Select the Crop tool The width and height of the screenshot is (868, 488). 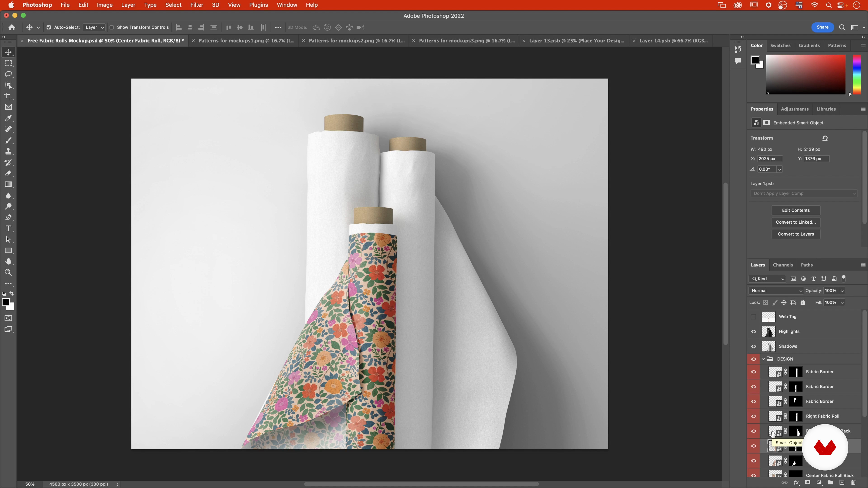[x=8, y=96]
